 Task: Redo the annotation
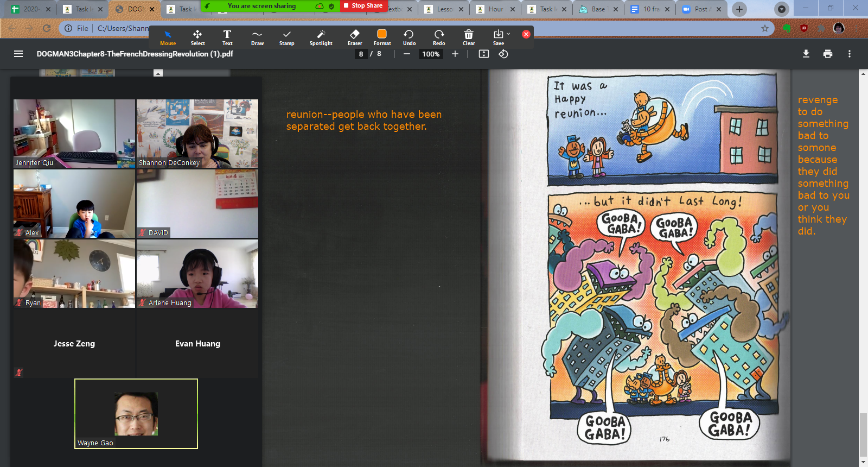(439, 37)
